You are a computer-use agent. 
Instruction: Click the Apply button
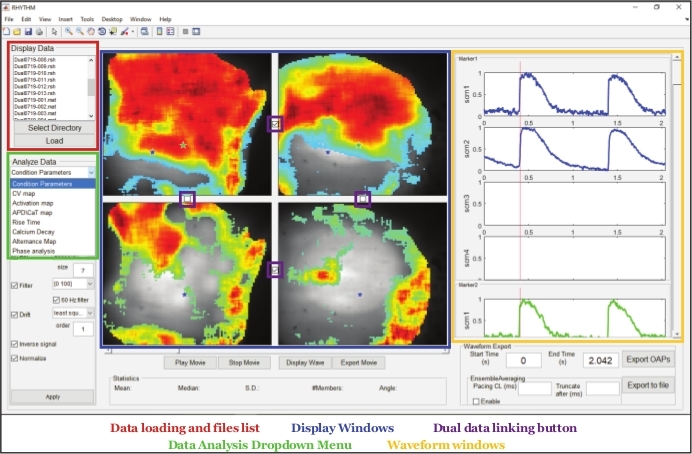click(53, 397)
